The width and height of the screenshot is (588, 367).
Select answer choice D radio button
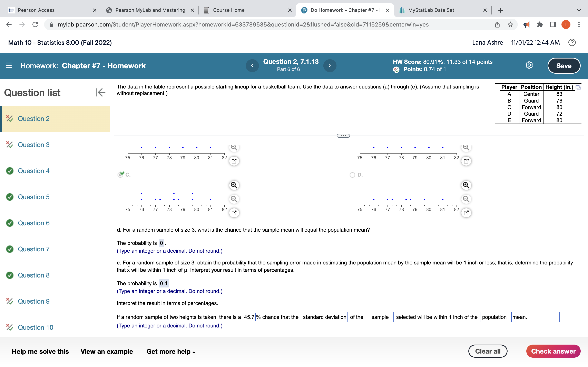(353, 175)
